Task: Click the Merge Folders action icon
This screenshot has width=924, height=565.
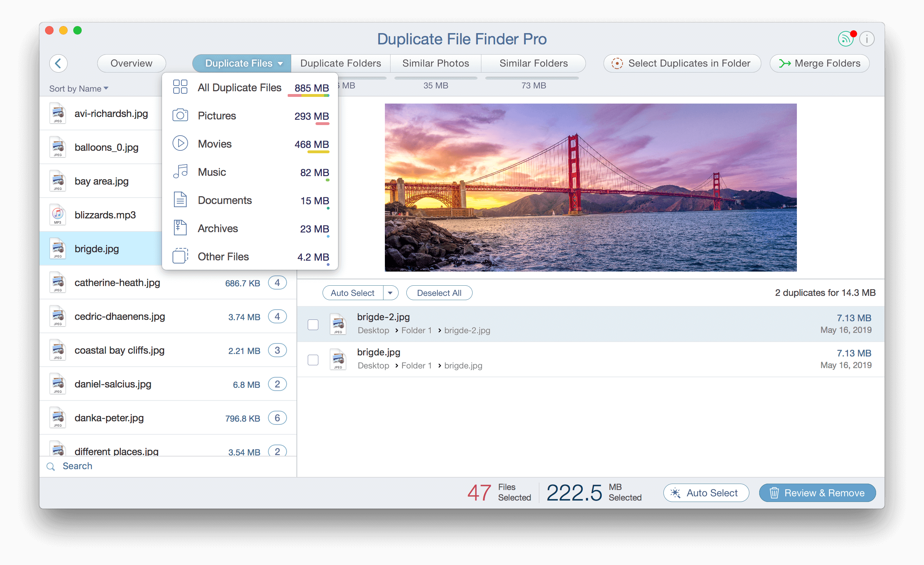Action: pyautogui.click(x=787, y=63)
